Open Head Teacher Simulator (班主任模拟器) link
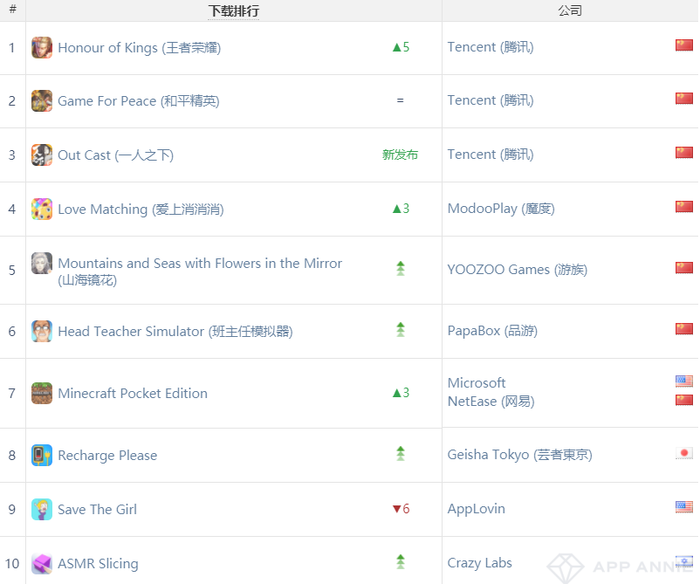Image resolution: width=700 pixels, height=584 pixels. pos(175,332)
